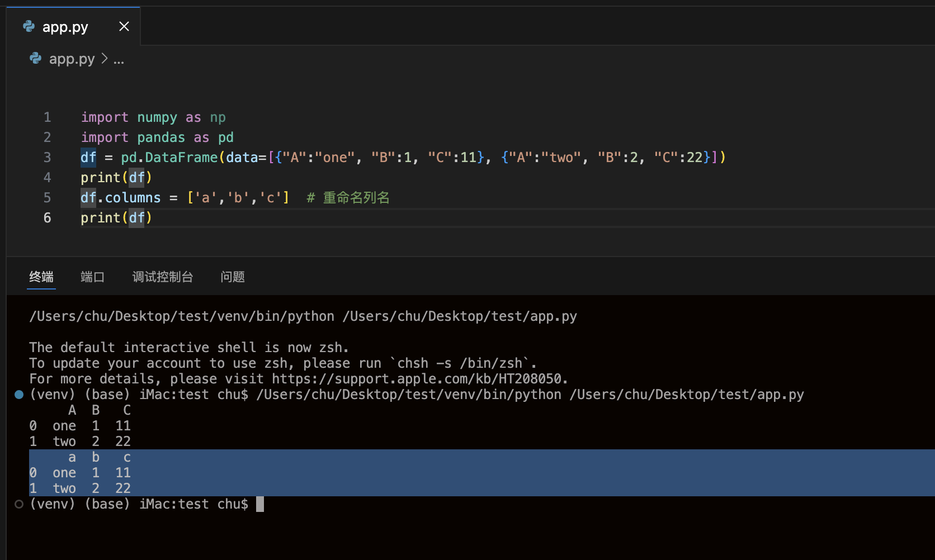Select the 问题 panel tab
The image size is (935, 560).
tap(233, 277)
